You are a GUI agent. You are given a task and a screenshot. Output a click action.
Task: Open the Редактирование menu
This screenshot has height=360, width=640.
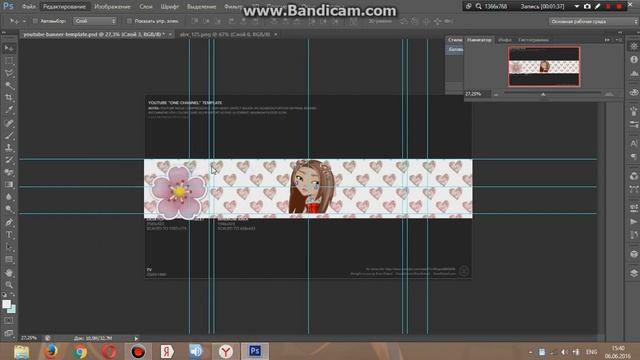(x=64, y=7)
